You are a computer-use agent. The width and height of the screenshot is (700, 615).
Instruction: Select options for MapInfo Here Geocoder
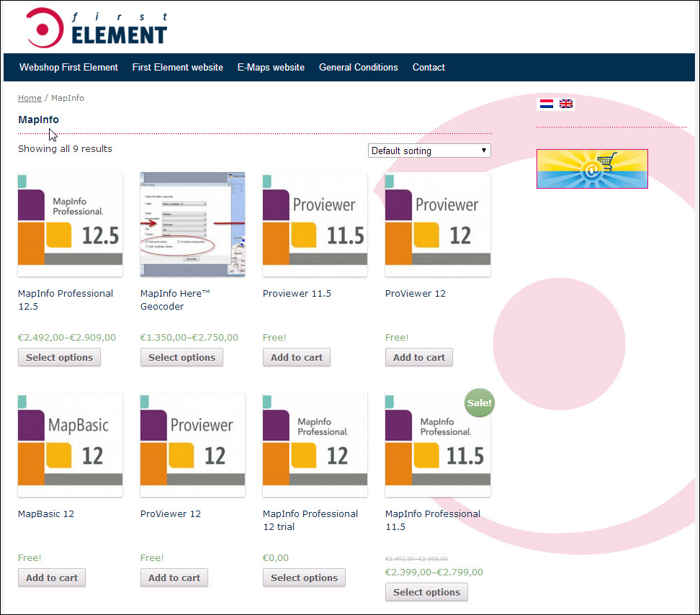click(x=181, y=357)
